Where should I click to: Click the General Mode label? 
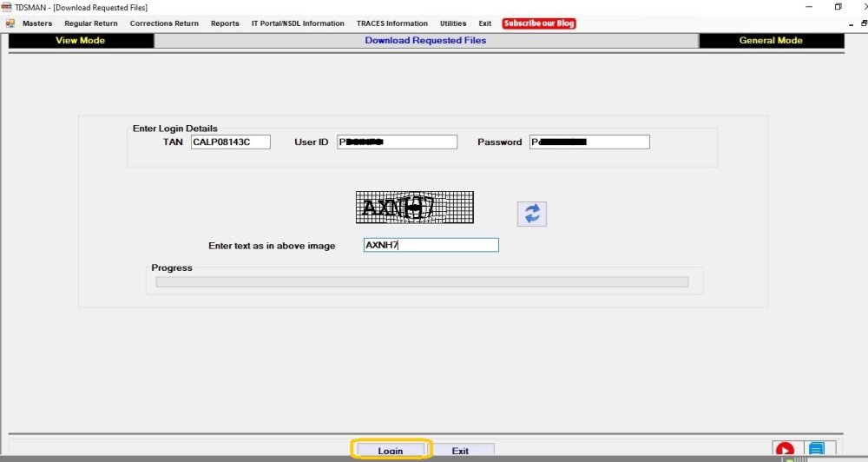tap(771, 41)
